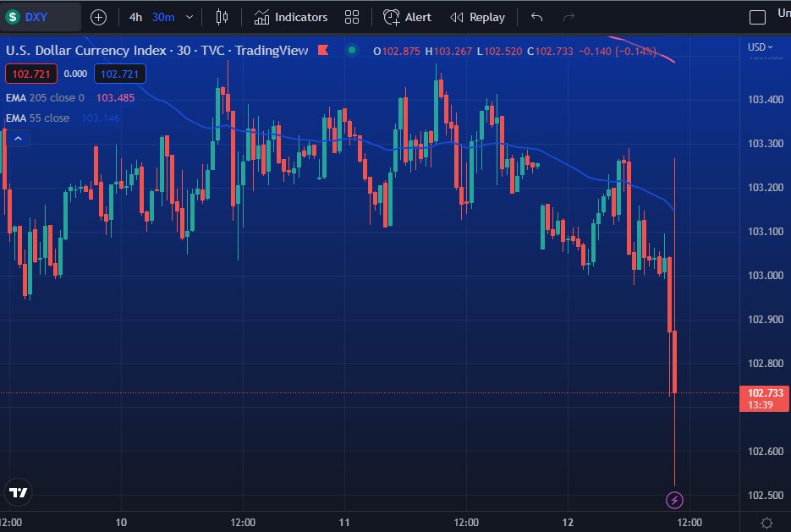The width and height of the screenshot is (791, 532).
Task: Collapse the legend with the chevron button
Action: (17, 137)
